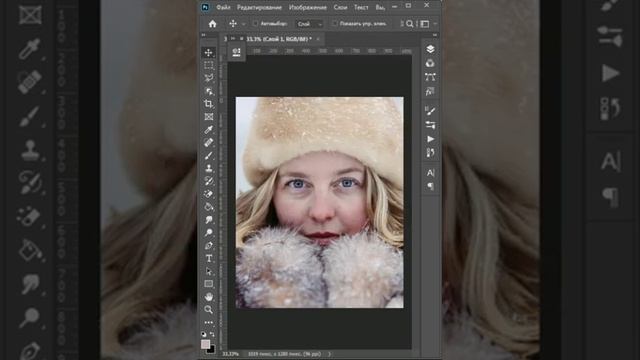
Task: Open the three-dots Edit Toolbar button
Action: coord(209,322)
